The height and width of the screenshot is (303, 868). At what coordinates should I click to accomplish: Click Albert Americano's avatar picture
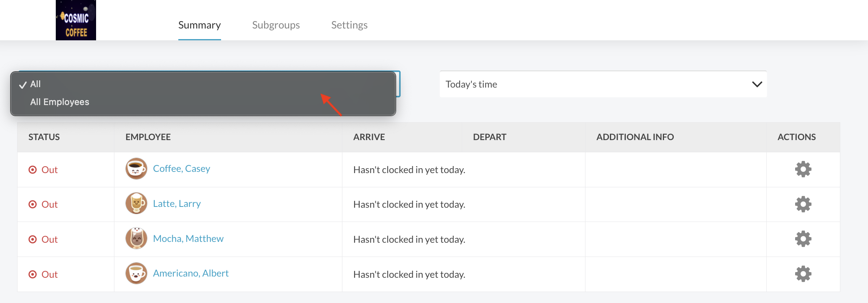(136, 273)
